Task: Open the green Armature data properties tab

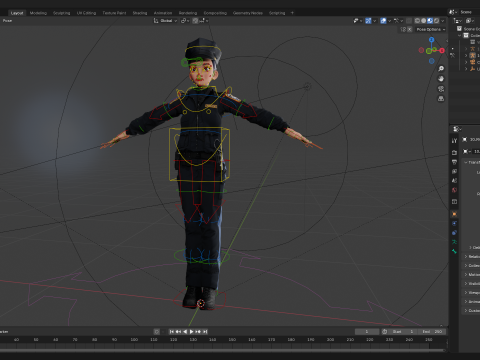Action: [454, 242]
